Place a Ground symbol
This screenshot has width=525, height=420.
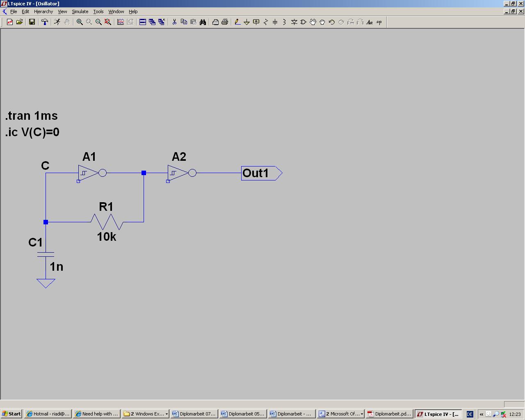[x=247, y=22]
